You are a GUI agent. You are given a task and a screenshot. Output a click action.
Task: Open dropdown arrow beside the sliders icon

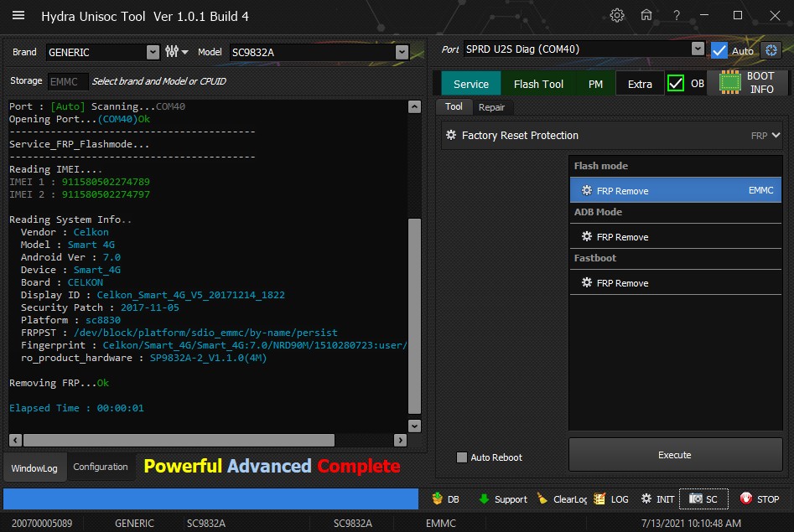tap(184, 52)
